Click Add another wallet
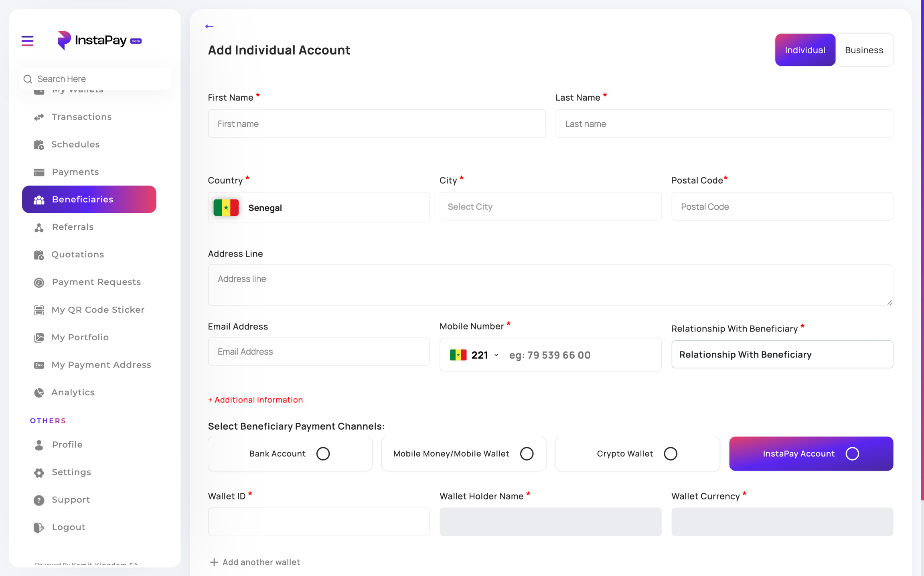Screen dimensions: 924x576 point(255,562)
